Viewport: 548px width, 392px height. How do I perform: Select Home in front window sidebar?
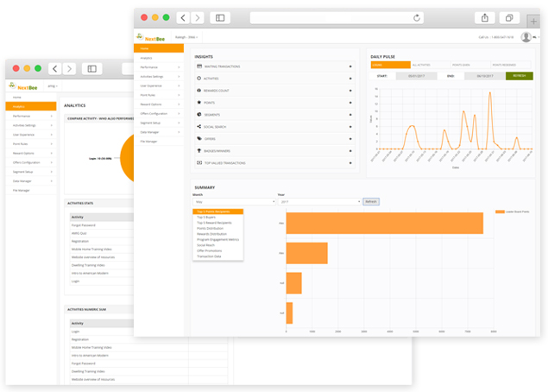click(x=159, y=48)
